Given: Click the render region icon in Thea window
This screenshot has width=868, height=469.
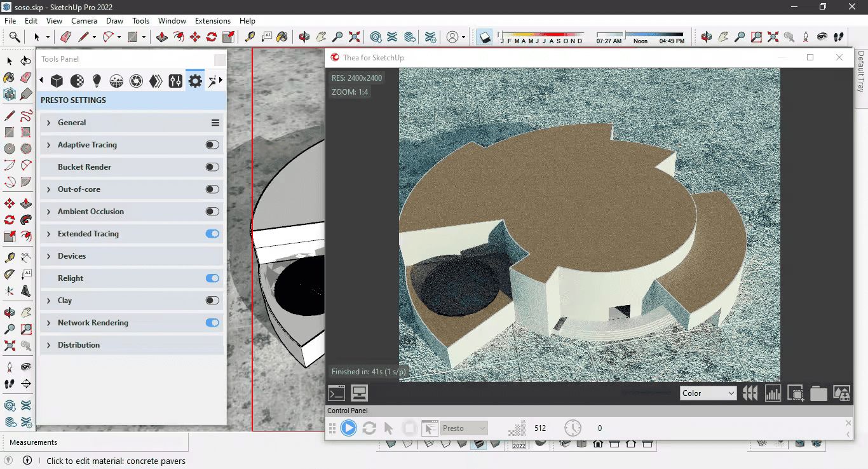Looking at the screenshot, I should [x=796, y=393].
